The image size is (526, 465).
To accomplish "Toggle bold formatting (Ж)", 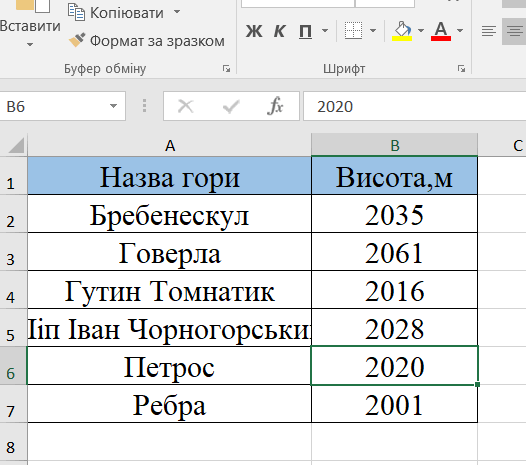I will pyautogui.click(x=254, y=31).
